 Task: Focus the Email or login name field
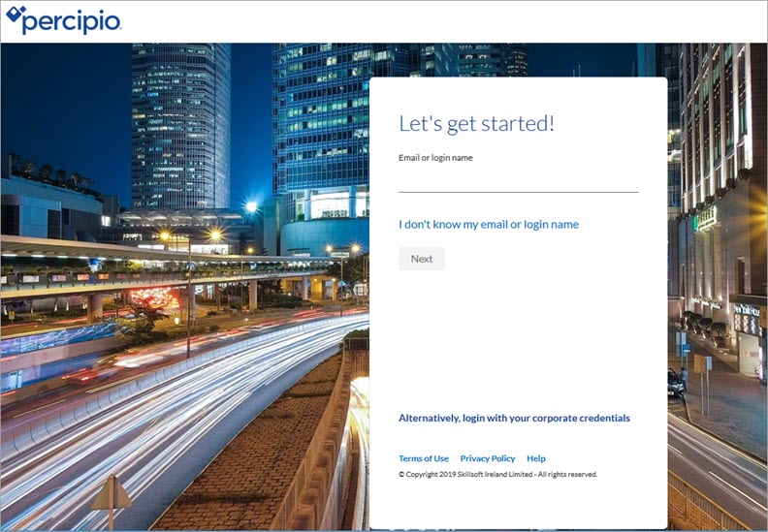click(x=518, y=179)
